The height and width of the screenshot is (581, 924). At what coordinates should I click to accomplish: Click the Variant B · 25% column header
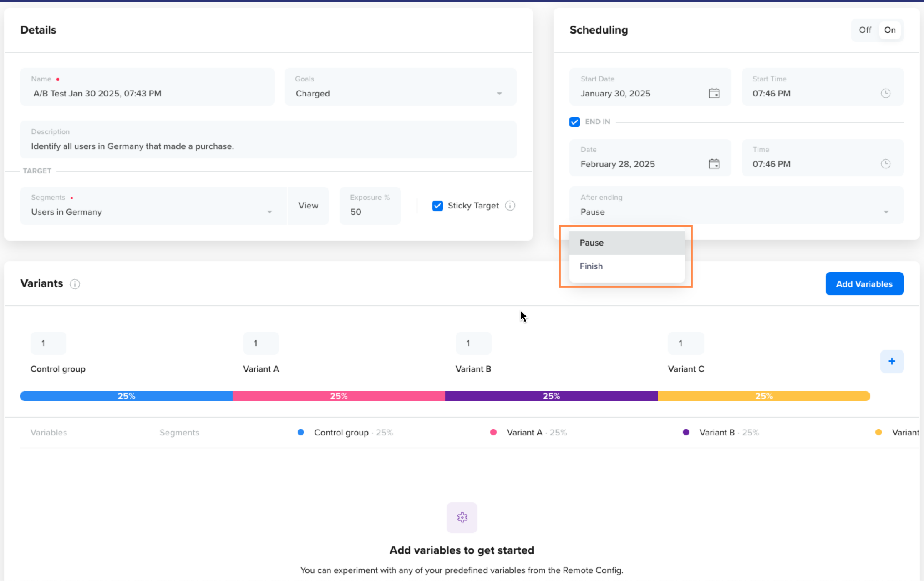point(729,433)
